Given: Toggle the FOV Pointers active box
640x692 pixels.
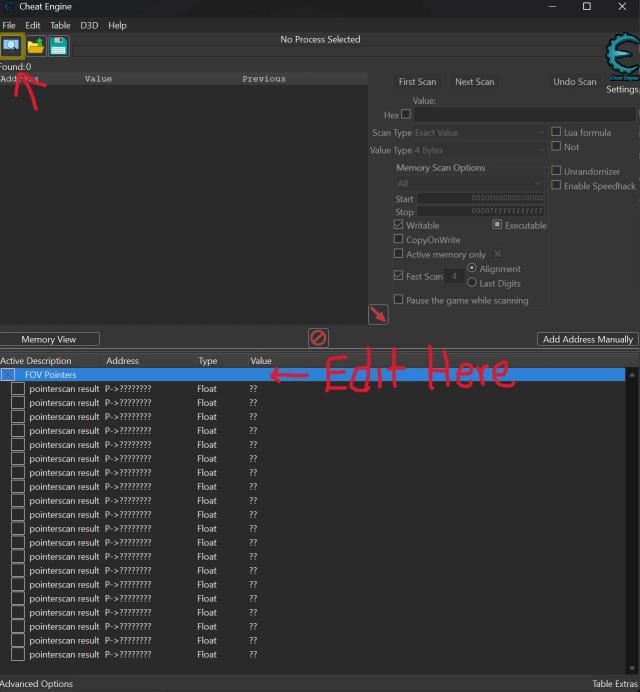Looking at the screenshot, I should click(x=8, y=375).
